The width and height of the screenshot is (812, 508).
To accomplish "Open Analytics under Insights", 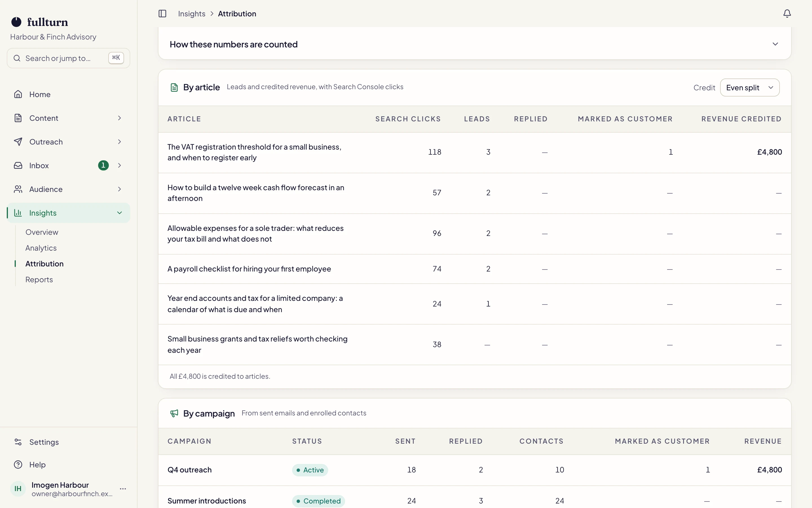I will pyautogui.click(x=41, y=248).
